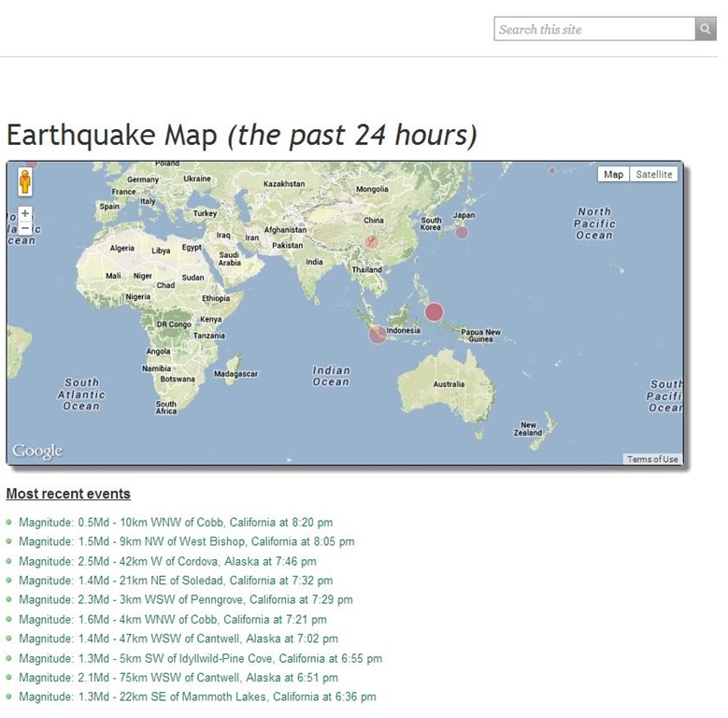Open the 1.5Md West Bishop earthquake event
Viewport: 728px width, 718px height.
[186, 542]
